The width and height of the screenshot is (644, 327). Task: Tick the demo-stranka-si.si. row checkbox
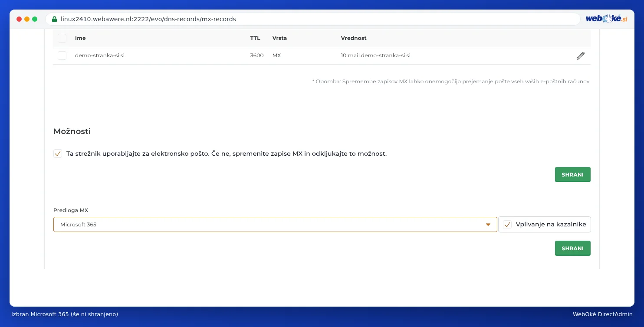[62, 56]
